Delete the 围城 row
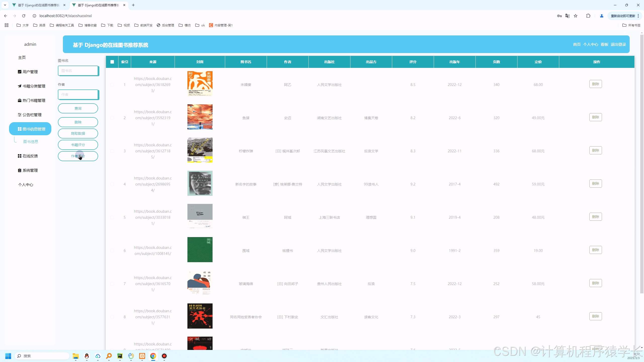Viewport: 644px width, 362px height. (595, 250)
